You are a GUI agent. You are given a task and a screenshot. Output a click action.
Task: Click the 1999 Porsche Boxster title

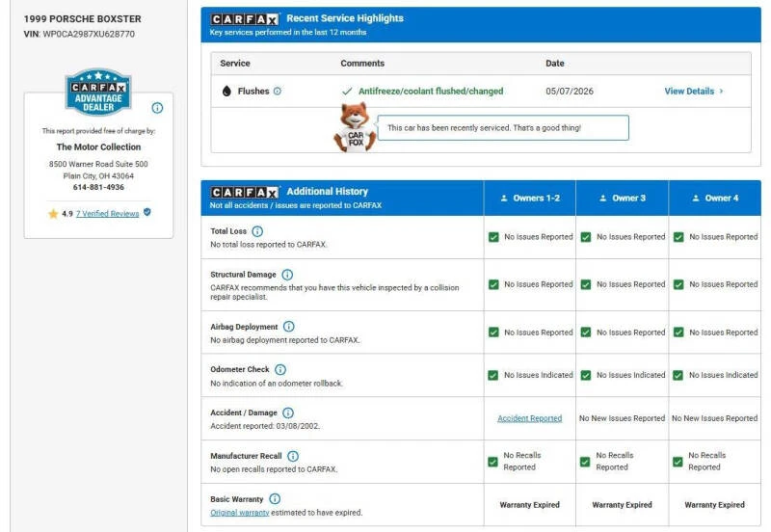[x=82, y=19]
